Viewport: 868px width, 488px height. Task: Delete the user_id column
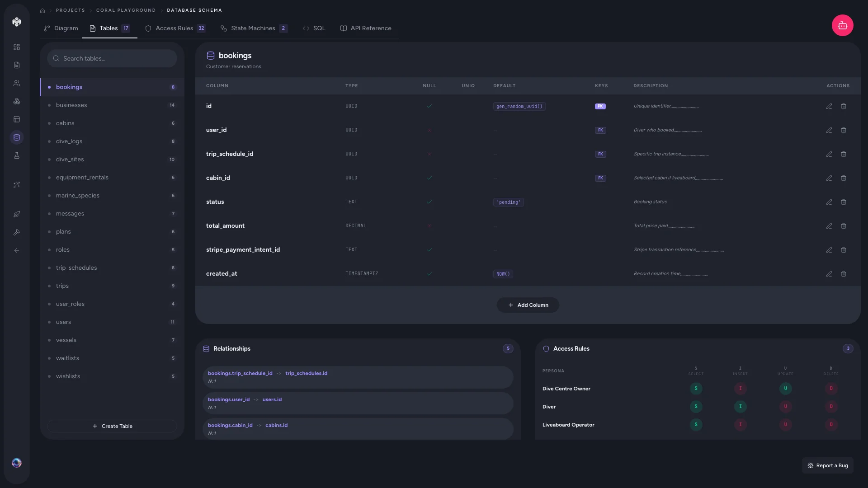click(x=843, y=130)
